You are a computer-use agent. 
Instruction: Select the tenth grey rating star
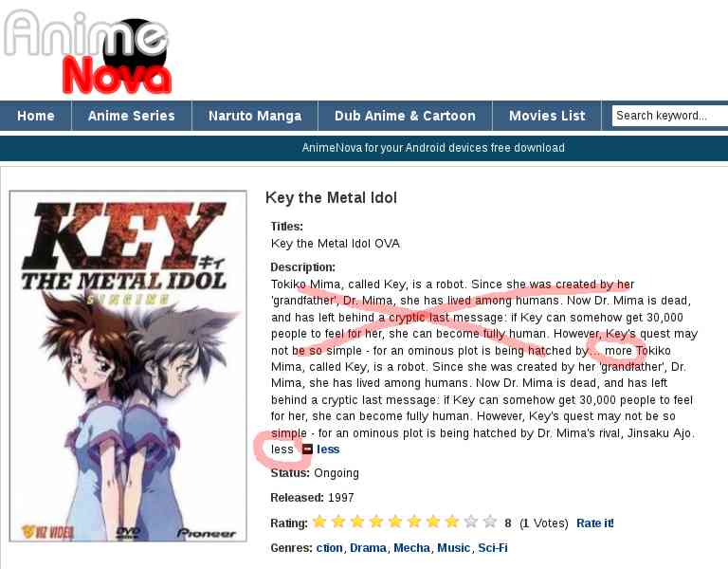[x=490, y=523]
